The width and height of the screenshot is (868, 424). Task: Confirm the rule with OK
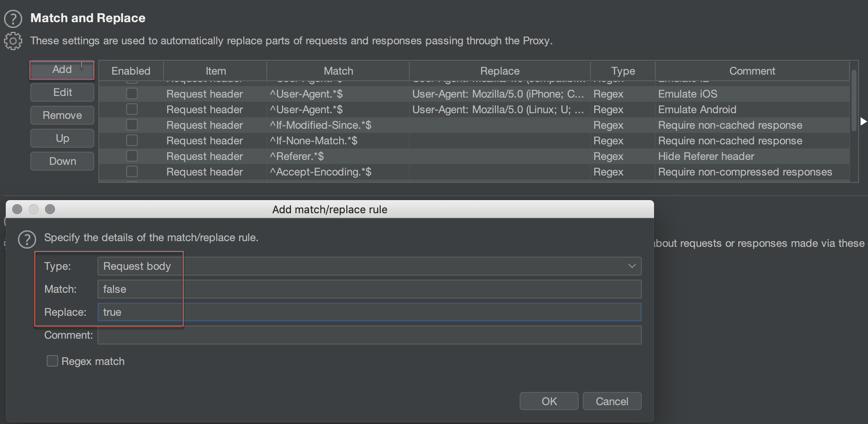[549, 401]
